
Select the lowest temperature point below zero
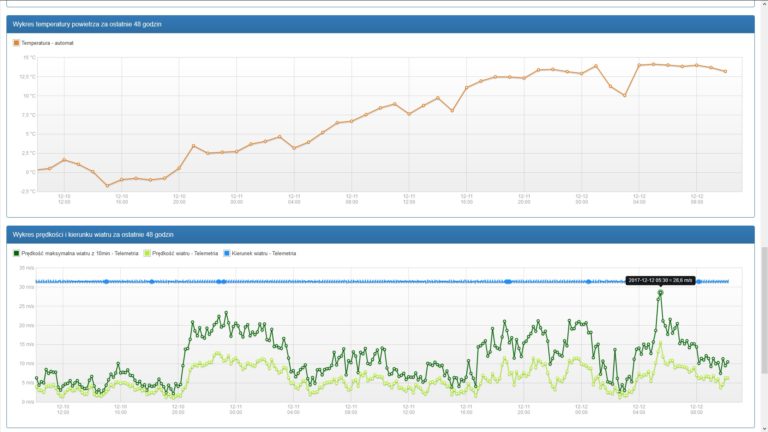pyautogui.click(x=107, y=186)
